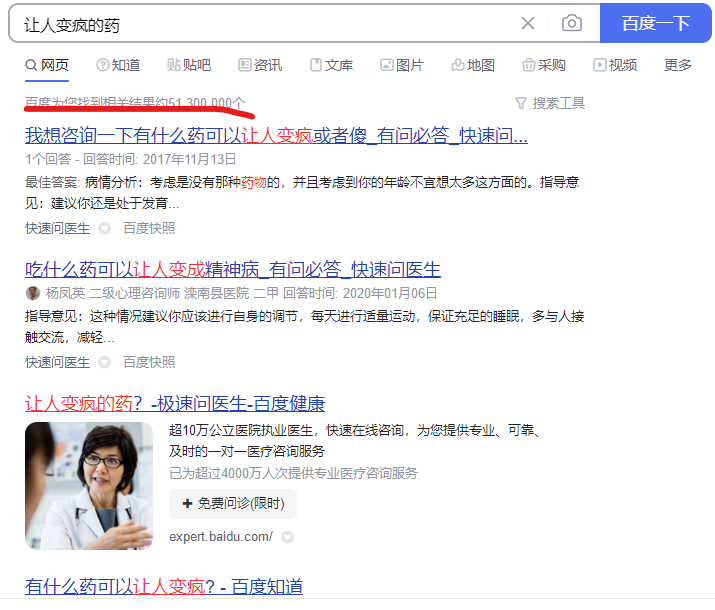Open result 吃什么药可以让人变成精神病
The width and height of the screenshot is (715, 610).
233,269
